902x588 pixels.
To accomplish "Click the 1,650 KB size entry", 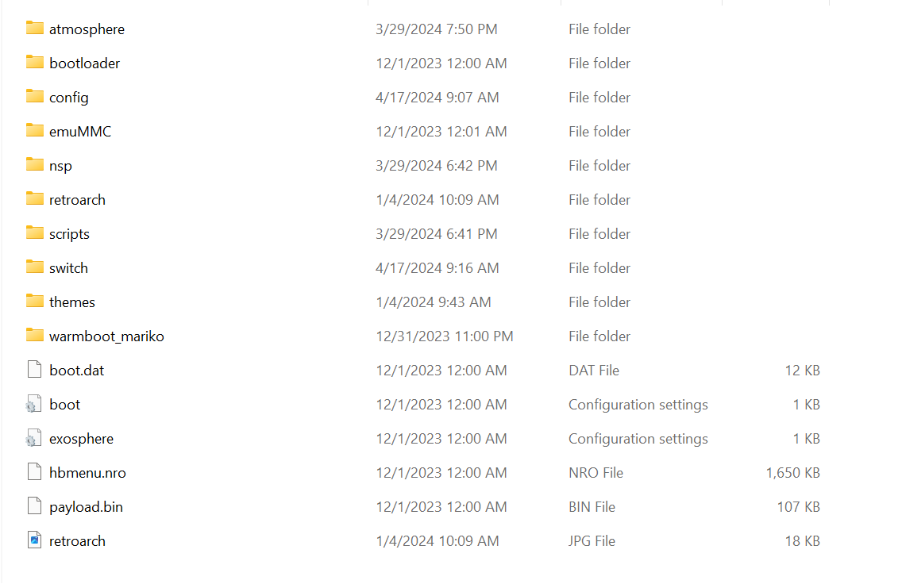I will click(792, 472).
